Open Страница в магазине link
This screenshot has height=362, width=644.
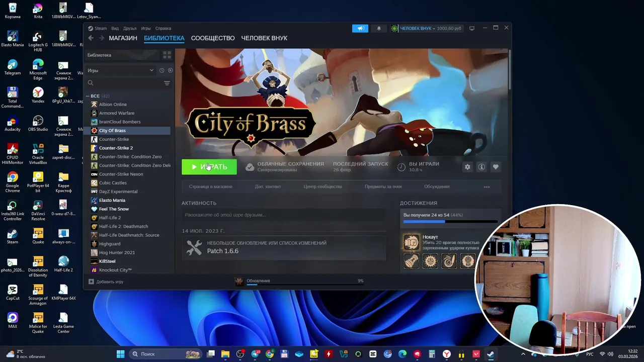211,187
